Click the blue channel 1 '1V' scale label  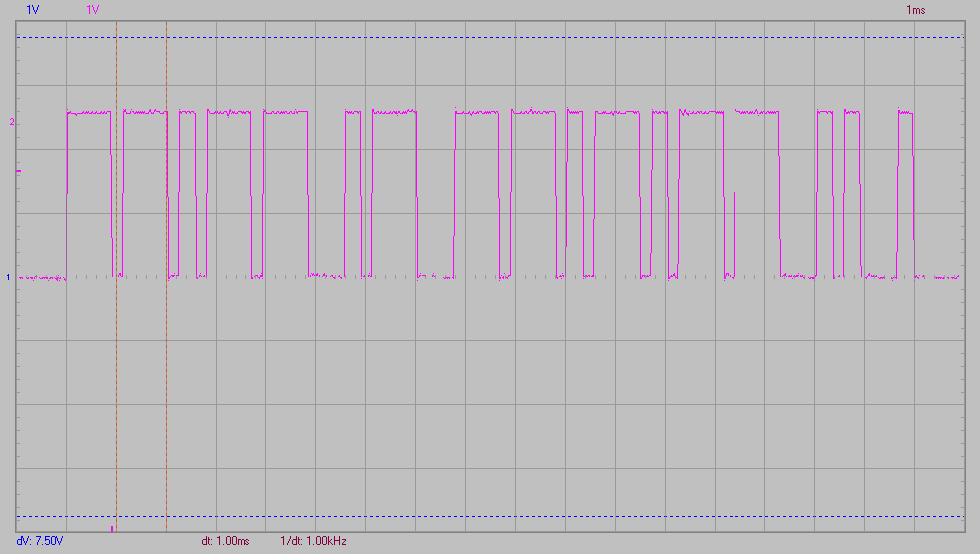point(33,10)
